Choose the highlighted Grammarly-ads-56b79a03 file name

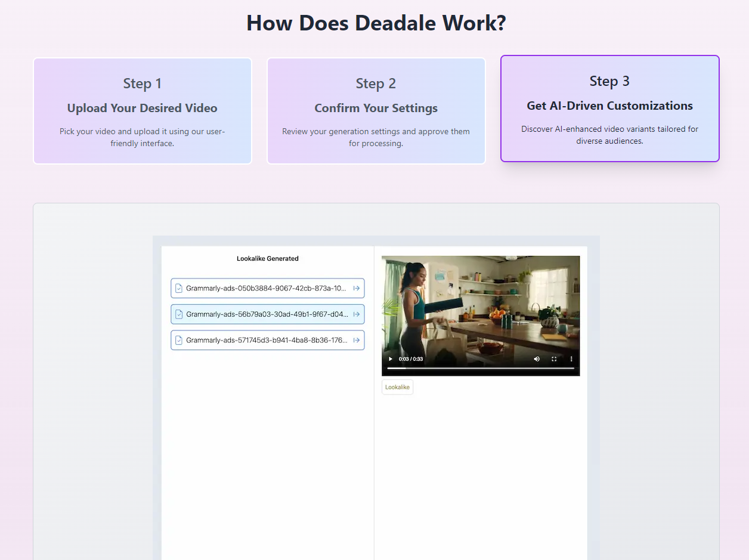(266, 314)
